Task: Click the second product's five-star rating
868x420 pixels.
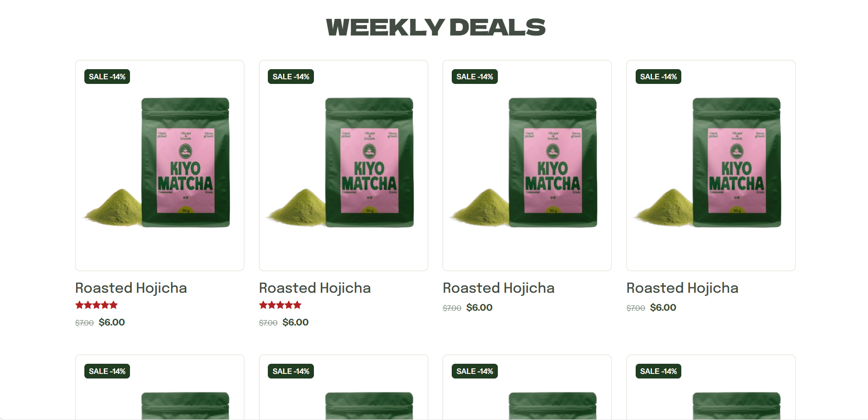Action: pyautogui.click(x=280, y=305)
